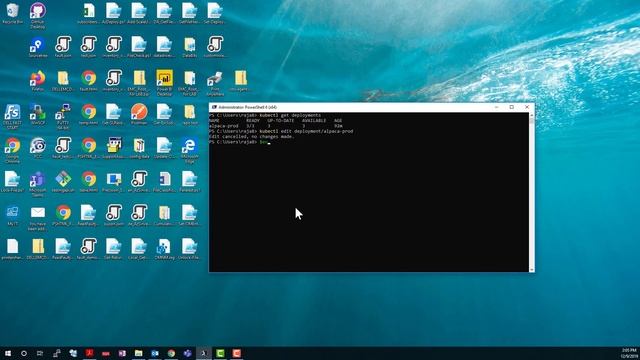The width and height of the screenshot is (640, 360).
Task: Open Microsoft Edge desktop shortcut
Action: 189,150
